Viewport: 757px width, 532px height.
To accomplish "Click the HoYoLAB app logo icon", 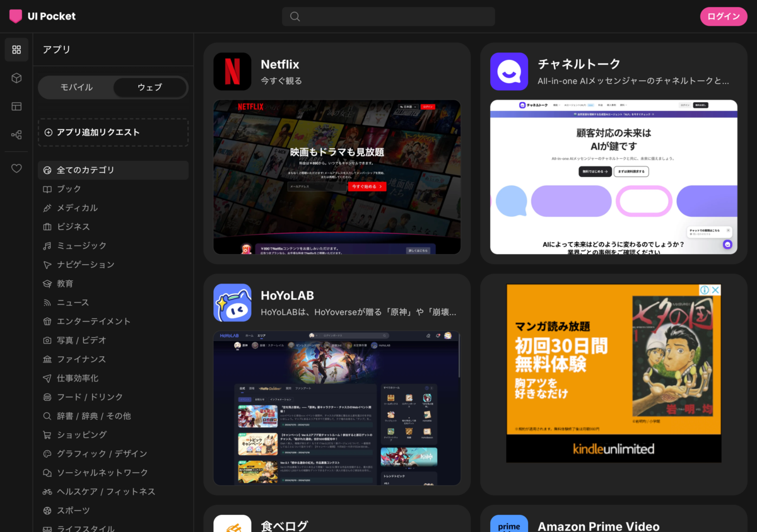I will pyautogui.click(x=232, y=303).
